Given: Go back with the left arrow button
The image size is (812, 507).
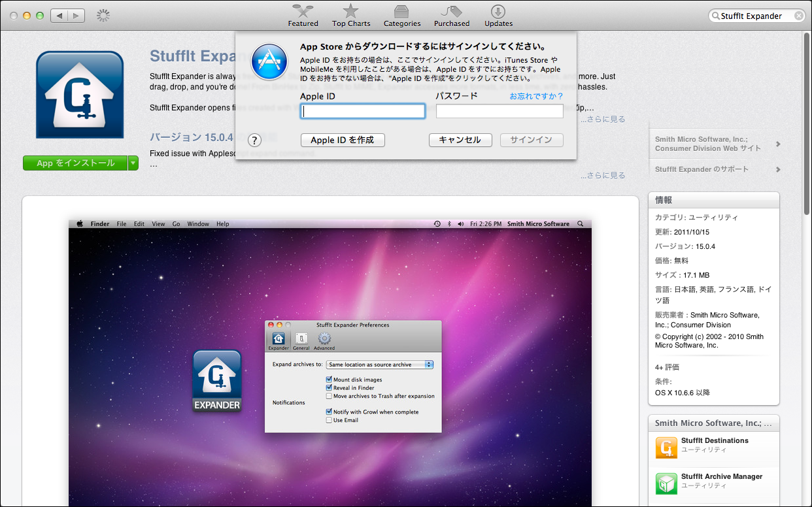Looking at the screenshot, I should coord(59,16).
